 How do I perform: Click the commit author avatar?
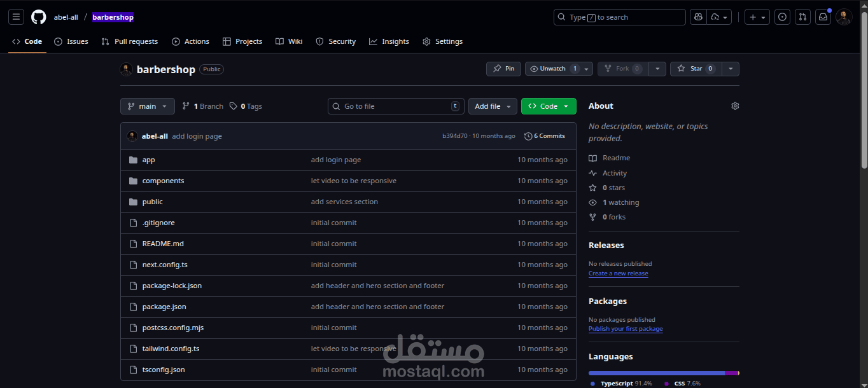(x=132, y=136)
